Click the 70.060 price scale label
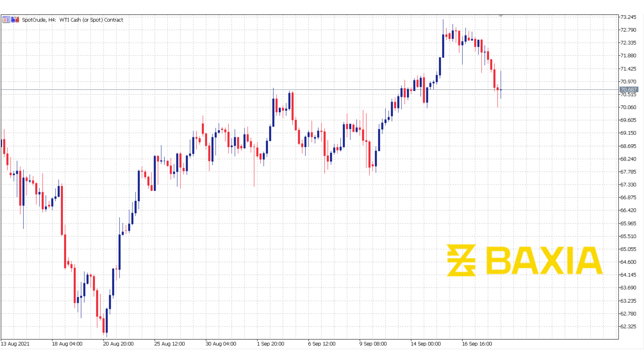This screenshot has height=363, width=644. point(628,107)
